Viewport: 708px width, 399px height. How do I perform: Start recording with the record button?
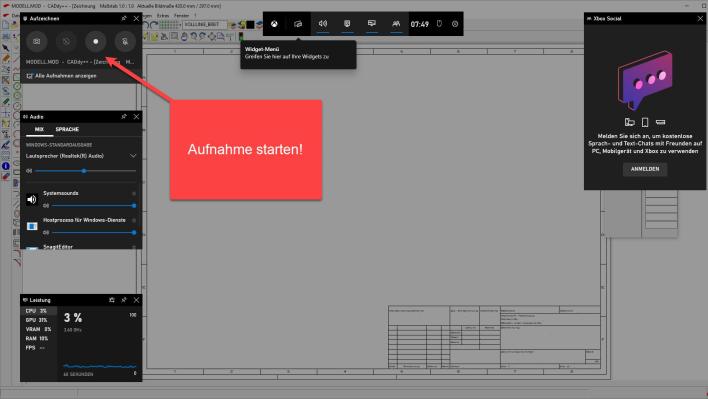point(96,41)
